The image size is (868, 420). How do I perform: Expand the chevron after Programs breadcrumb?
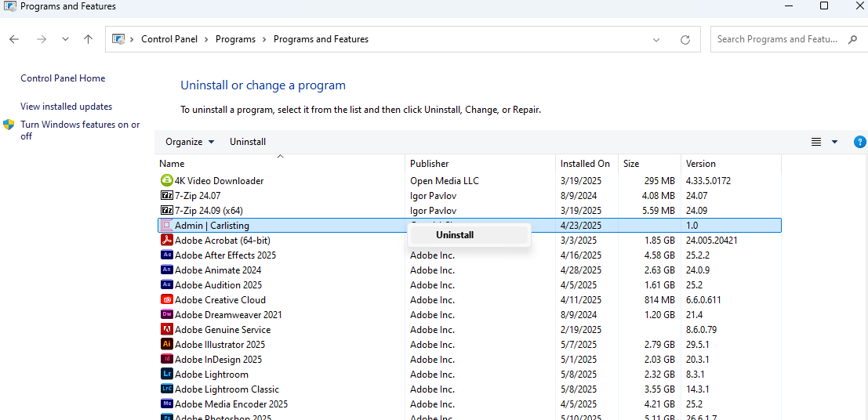264,39
